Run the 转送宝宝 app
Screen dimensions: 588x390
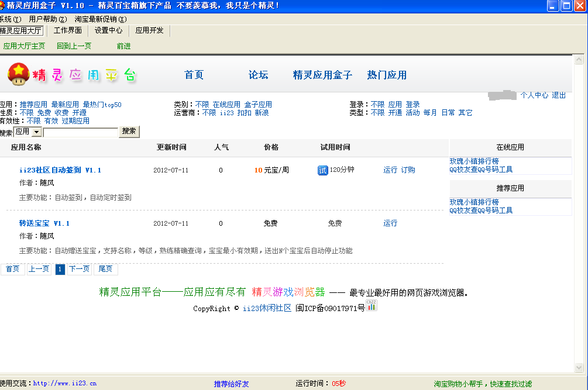390,223
